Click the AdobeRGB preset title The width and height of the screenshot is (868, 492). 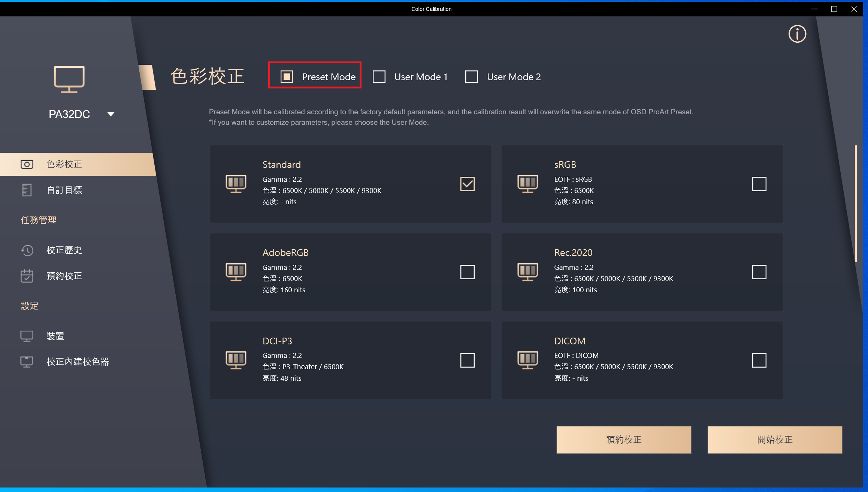tap(285, 253)
